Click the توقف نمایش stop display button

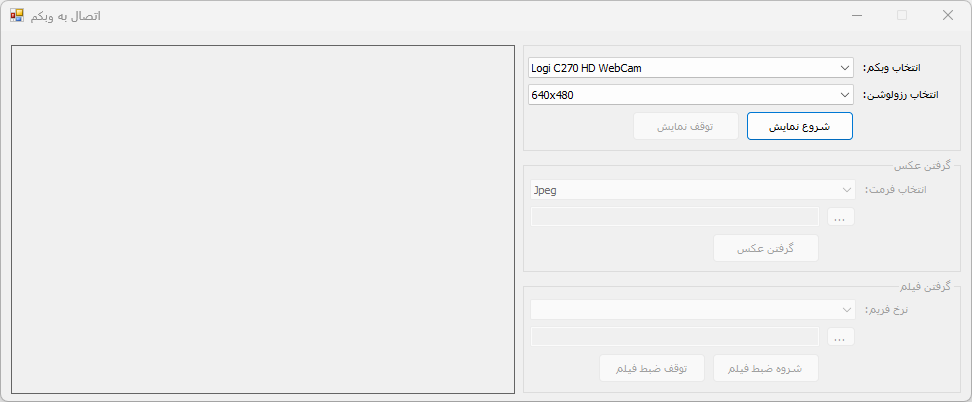[685, 126]
